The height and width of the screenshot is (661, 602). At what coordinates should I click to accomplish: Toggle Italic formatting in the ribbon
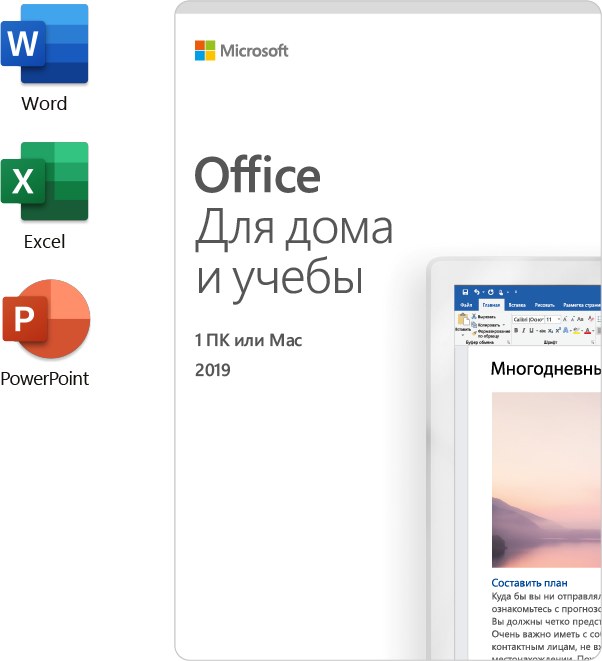coord(524,330)
